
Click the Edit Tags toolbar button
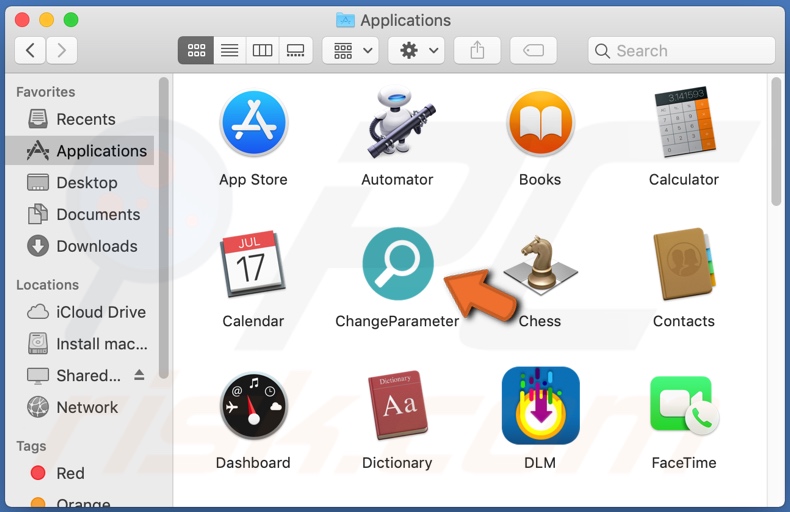534,50
